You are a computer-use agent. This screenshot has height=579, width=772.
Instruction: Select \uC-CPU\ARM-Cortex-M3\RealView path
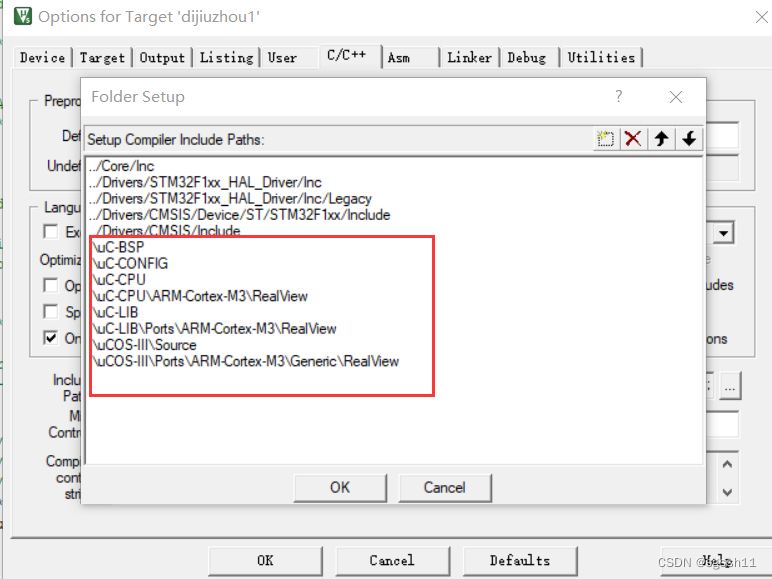click(200, 296)
